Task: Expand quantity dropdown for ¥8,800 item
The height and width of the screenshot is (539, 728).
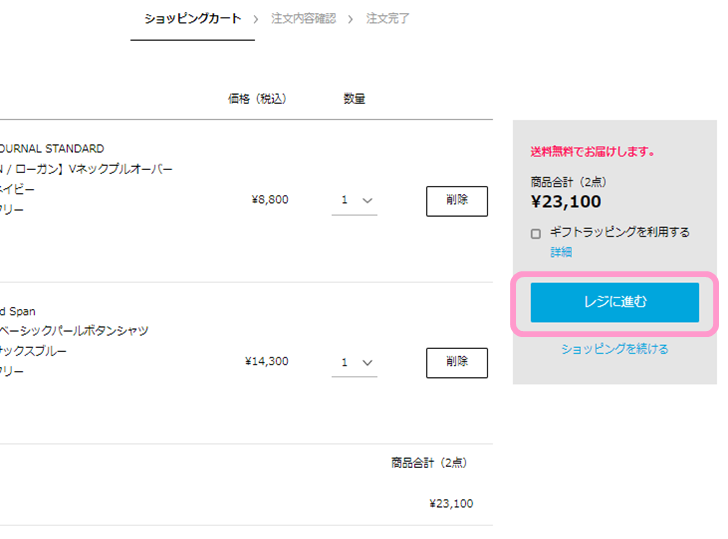Action: [354, 201]
